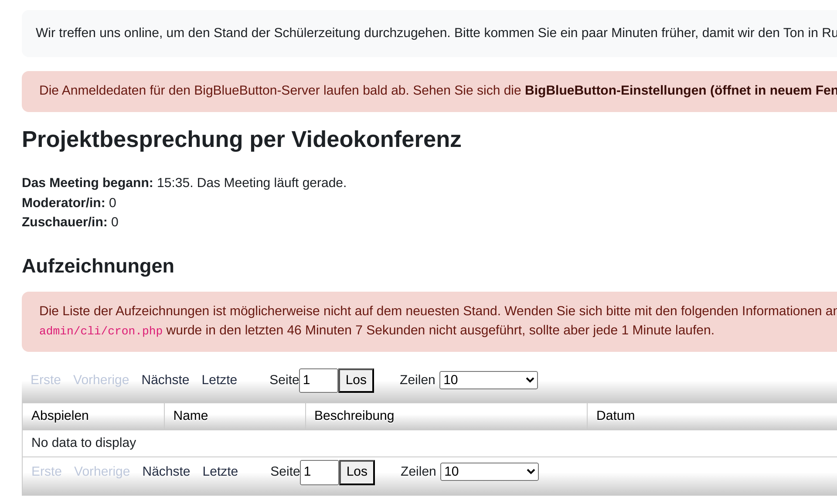Focus the top 'Seite' page number field

pos(319,380)
